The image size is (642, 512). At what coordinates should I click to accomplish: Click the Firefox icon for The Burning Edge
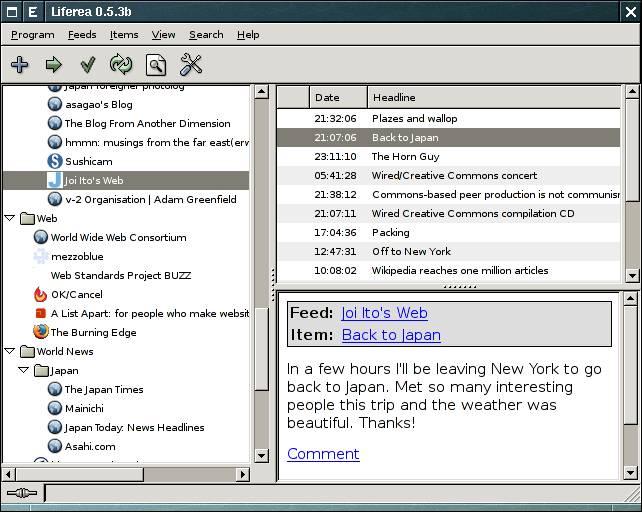(x=41, y=332)
